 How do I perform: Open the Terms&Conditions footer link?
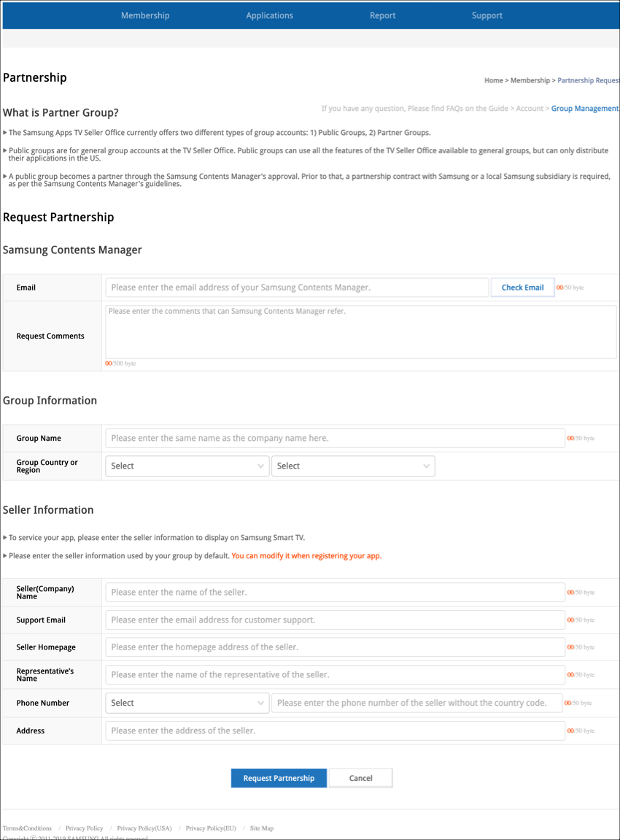coord(27,828)
